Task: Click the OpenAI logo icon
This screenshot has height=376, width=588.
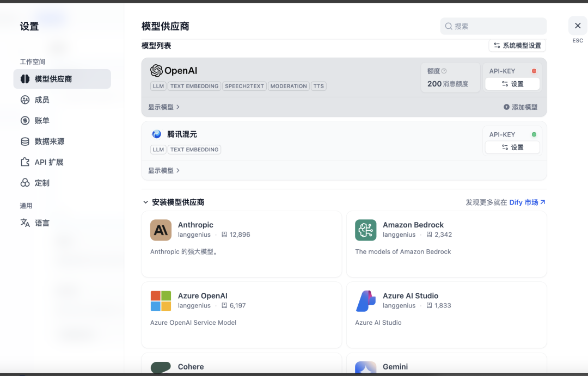Action: [156, 71]
